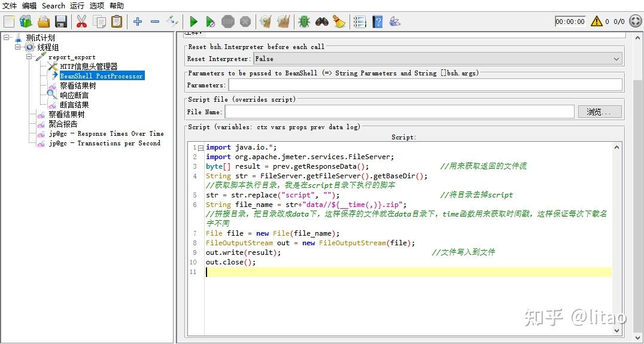Click the Open file folder icon
644x344 pixels.
coord(44,22)
